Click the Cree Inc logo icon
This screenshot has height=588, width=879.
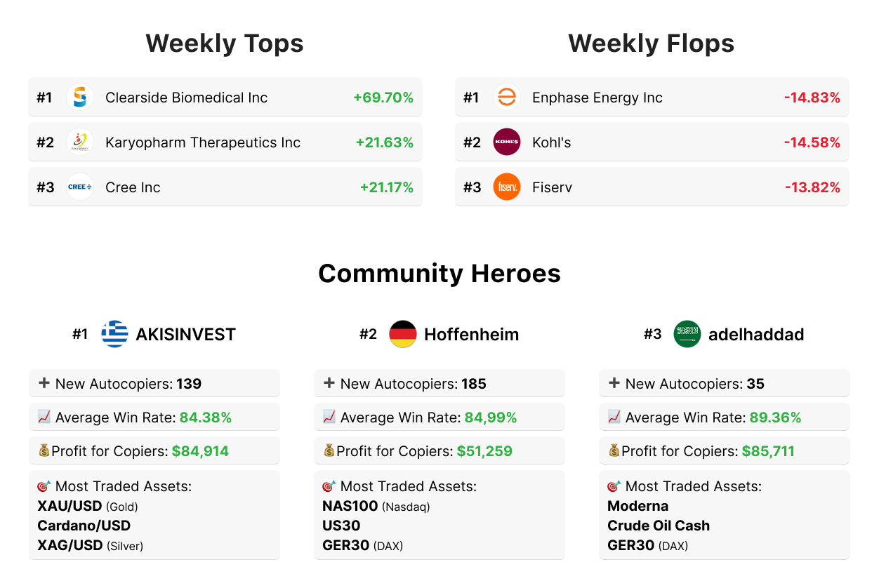point(80,187)
